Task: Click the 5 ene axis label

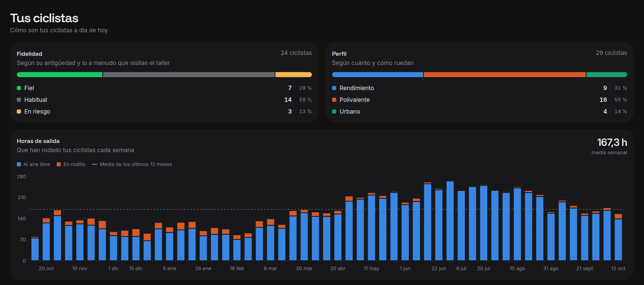Action: click(170, 268)
